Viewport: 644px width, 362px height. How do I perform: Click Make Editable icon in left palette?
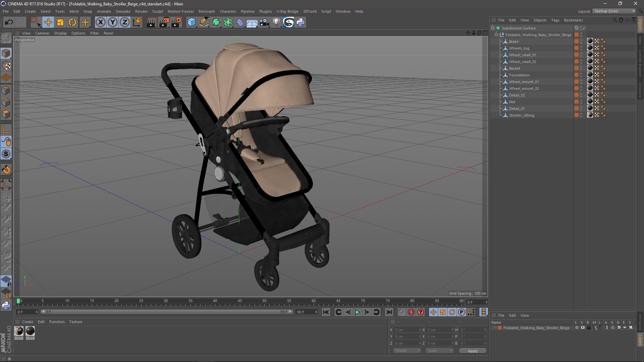(6, 38)
